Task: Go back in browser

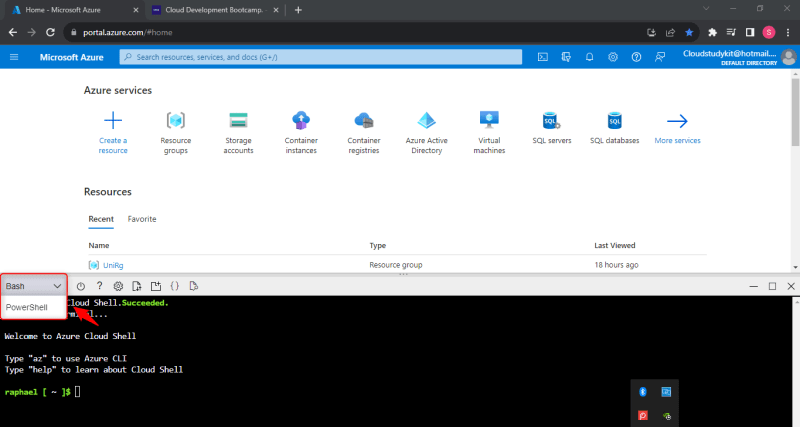Action: tap(13, 32)
